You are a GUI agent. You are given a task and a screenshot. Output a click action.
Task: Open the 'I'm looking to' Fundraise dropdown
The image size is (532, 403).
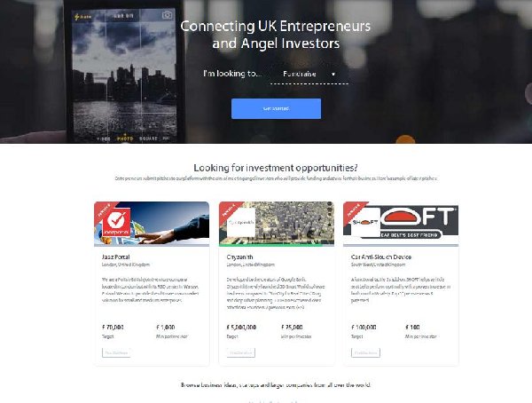(309, 74)
